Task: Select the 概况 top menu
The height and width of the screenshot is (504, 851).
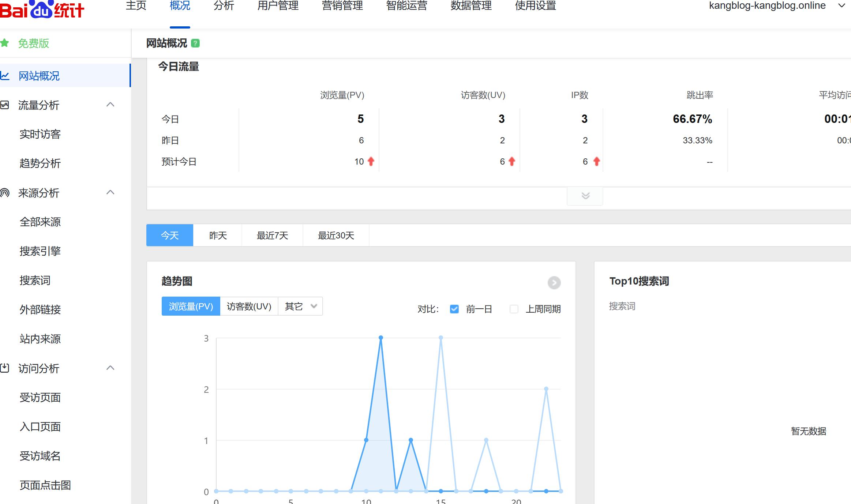Action: (x=180, y=6)
